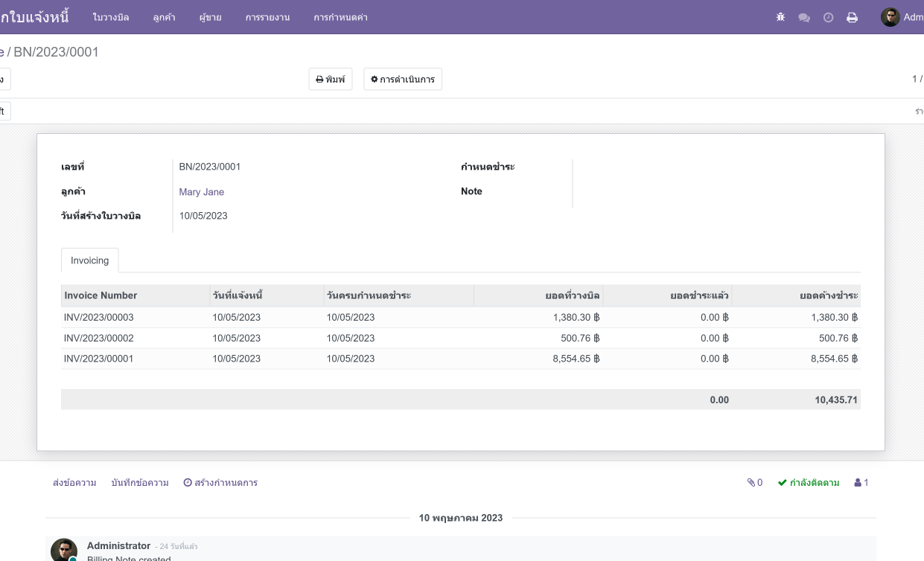Expand the การดำเนินการ action menu
The image size is (924, 561).
(x=403, y=80)
